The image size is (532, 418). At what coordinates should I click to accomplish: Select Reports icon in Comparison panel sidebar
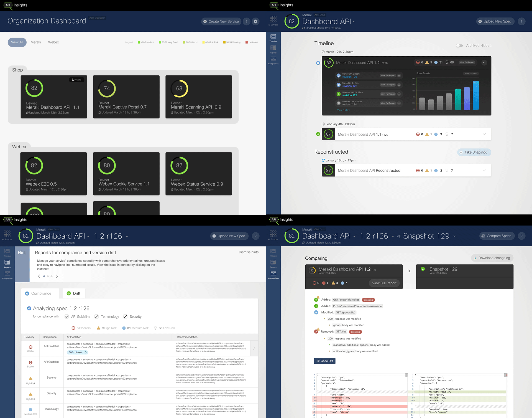pos(273,264)
